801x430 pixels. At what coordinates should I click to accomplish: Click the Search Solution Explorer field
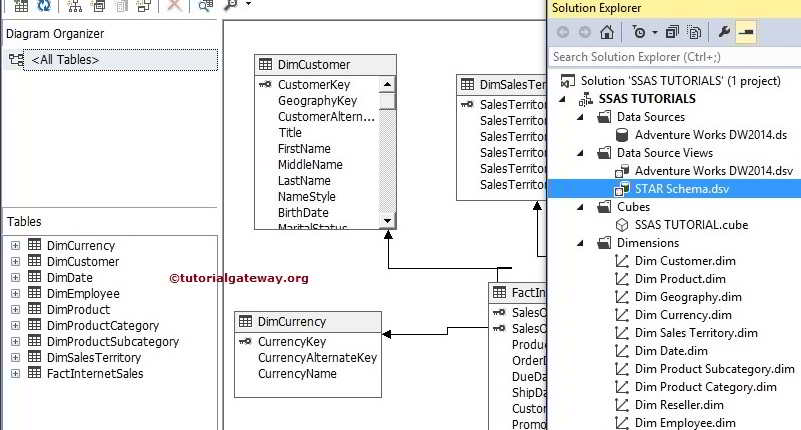(670, 57)
